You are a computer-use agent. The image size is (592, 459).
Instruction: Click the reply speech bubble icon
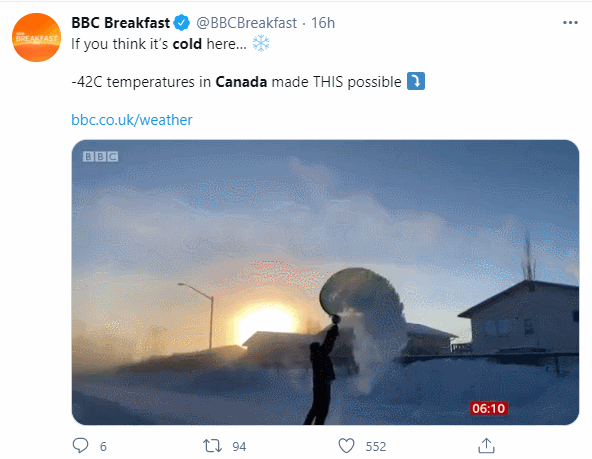point(80,445)
